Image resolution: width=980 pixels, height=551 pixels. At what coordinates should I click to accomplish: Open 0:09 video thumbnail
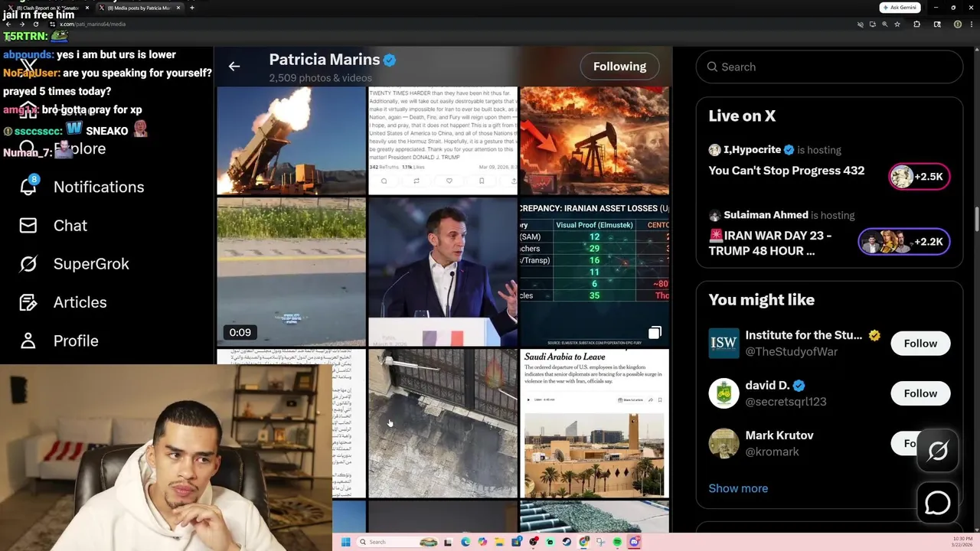point(291,272)
